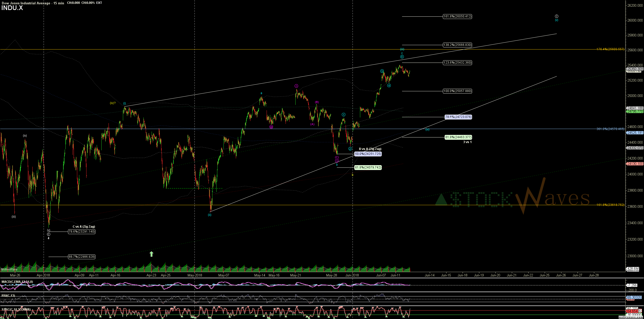The height and width of the screenshot is (319, 644).
Task: Click the 24332.070 price axis tag
Action: point(635,148)
